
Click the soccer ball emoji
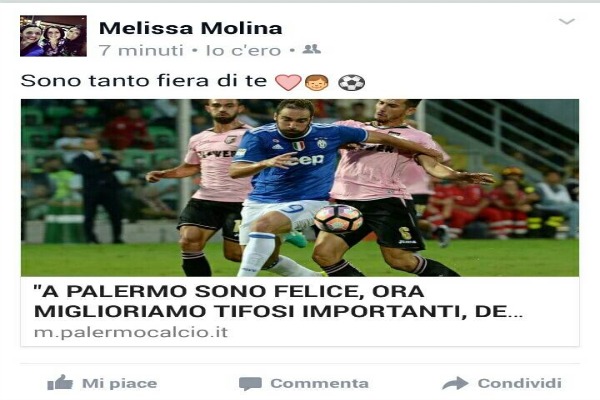coord(352,82)
